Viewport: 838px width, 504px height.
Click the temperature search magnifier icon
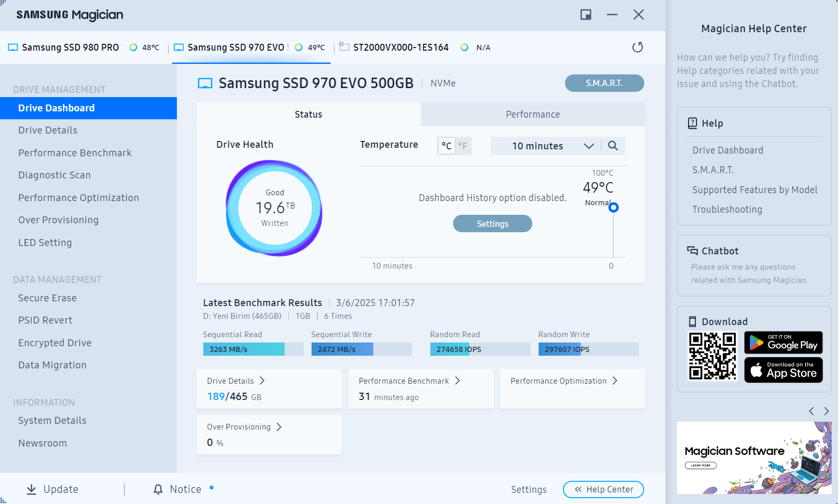pyautogui.click(x=613, y=146)
